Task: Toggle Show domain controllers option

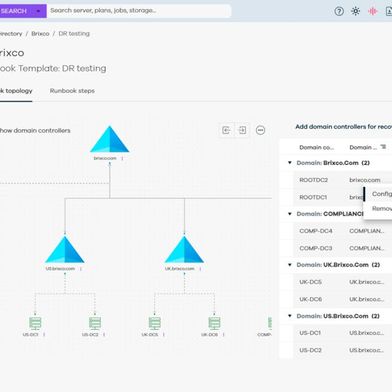Action: pyautogui.click(x=35, y=131)
